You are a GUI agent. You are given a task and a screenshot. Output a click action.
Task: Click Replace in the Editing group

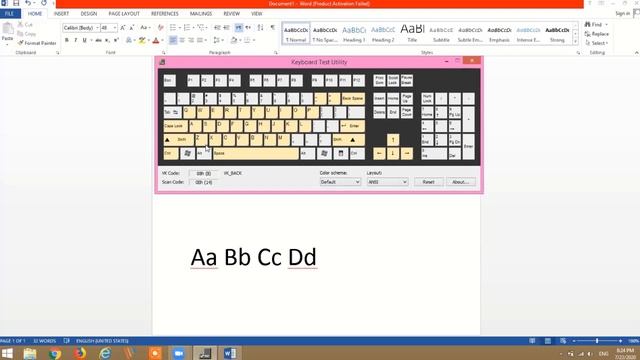click(597, 34)
